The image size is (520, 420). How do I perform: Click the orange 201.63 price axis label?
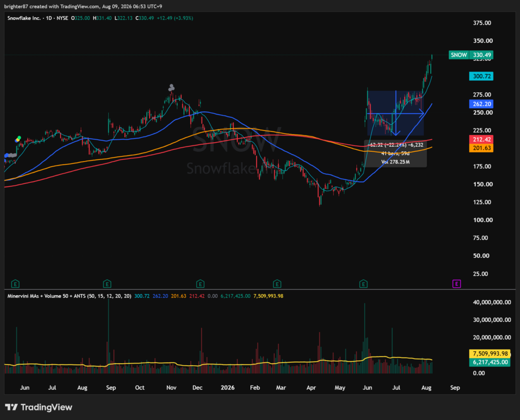[x=481, y=148]
